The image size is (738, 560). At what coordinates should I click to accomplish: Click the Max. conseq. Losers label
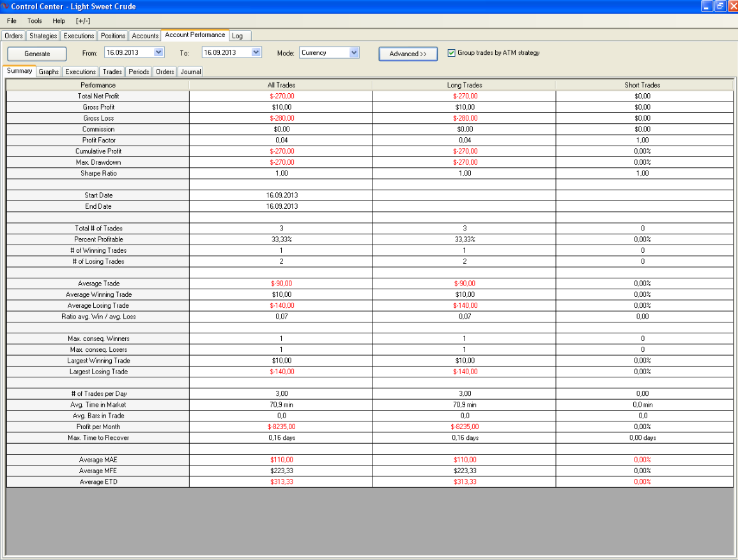click(x=98, y=350)
